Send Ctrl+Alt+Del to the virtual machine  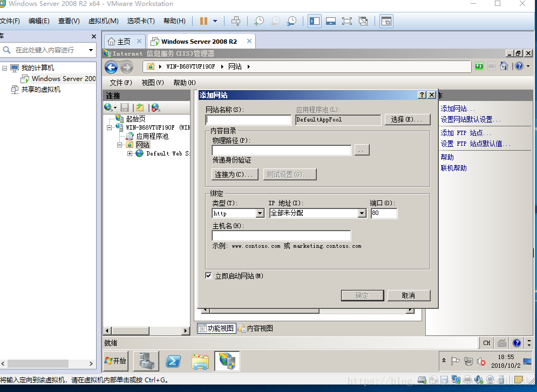(236, 21)
